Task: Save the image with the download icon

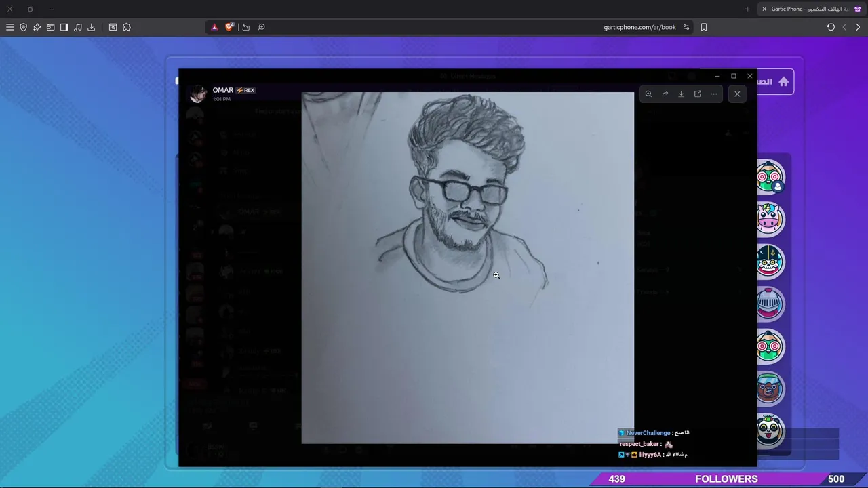Action: [x=681, y=94]
